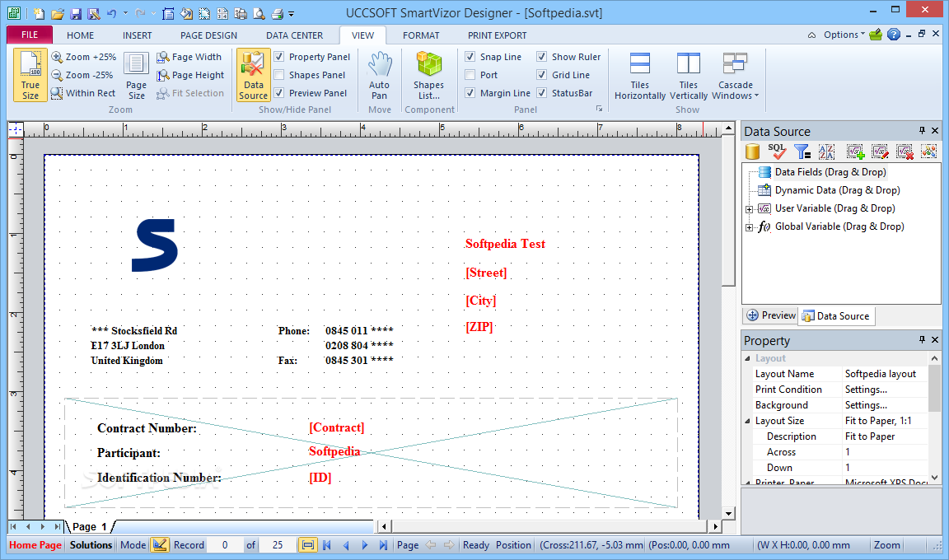The image size is (949, 560).
Task: Click the SQL check icon in Data Source
Action: point(777,152)
